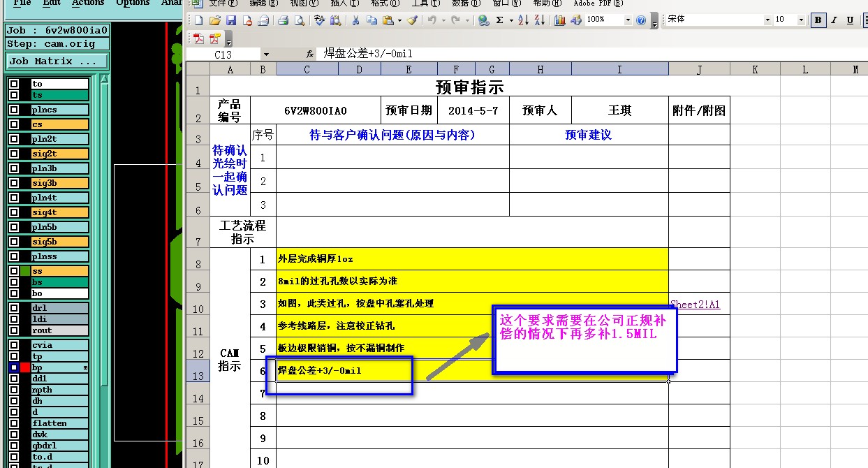Open the 编辑(E) menu in Excel
868x468 pixels.
263,3
